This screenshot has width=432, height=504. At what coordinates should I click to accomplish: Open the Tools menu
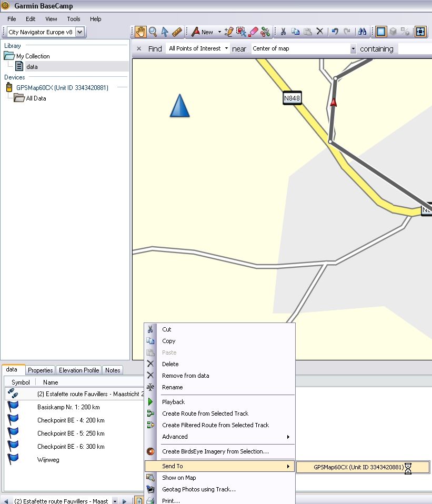click(x=74, y=19)
